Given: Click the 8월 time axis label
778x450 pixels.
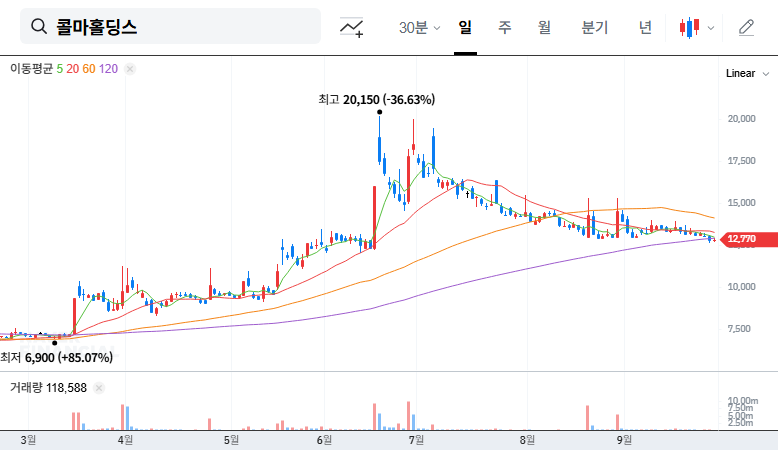Looking at the screenshot, I should 527,440.
